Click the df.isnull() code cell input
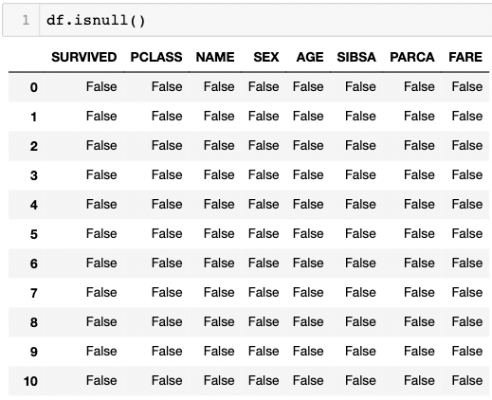This screenshot has width=492, height=400. pyautogui.click(x=265, y=20)
